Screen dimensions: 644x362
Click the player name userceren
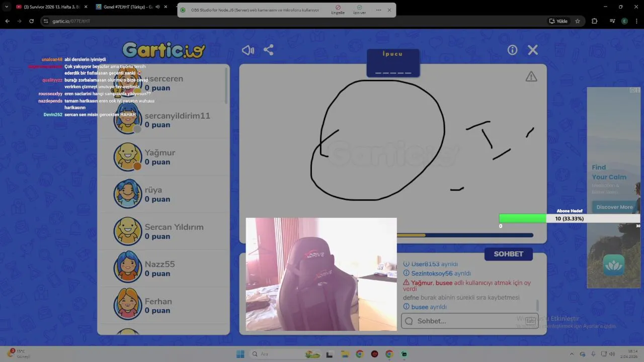pyautogui.click(x=164, y=78)
